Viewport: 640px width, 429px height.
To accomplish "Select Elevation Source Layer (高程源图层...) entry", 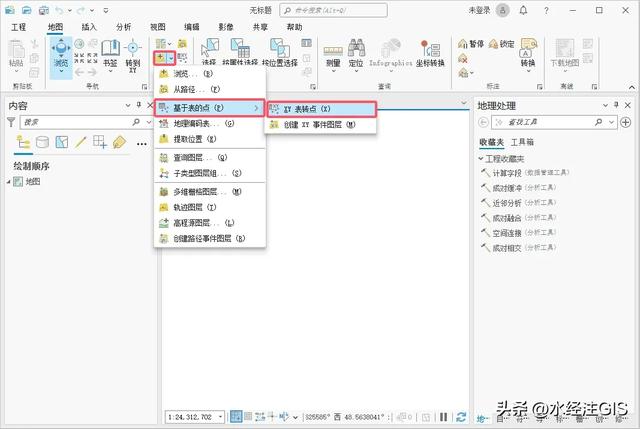I will point(210,223).
